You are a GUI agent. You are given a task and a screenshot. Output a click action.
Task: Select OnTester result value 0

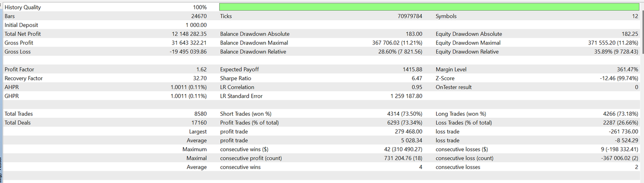pyautogui.click(x=637, y=87)
